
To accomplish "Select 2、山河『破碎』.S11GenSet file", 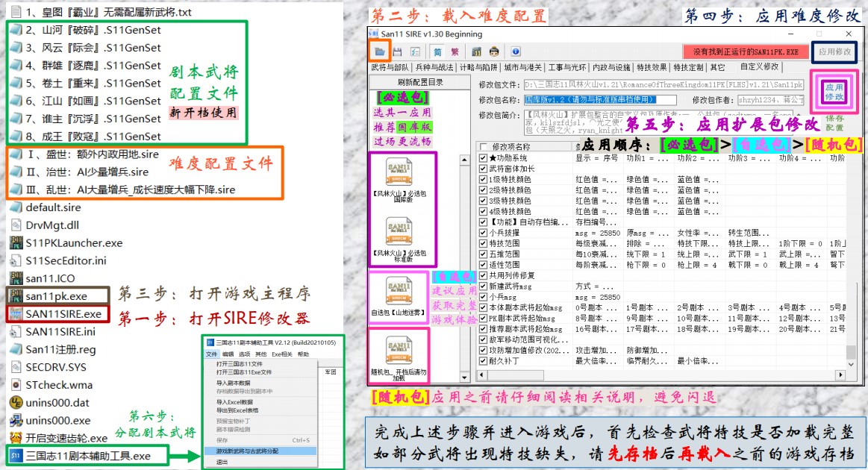I will click(85, 30).
